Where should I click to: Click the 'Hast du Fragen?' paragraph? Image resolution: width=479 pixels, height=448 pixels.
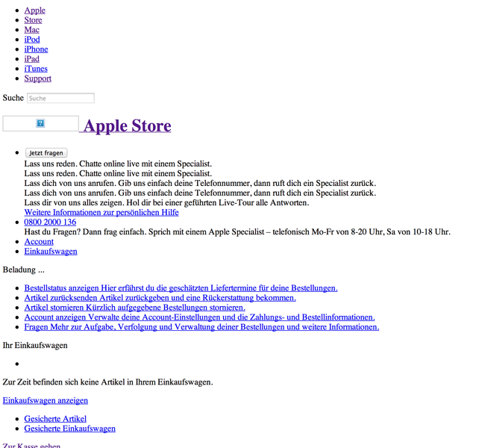tap(237, 232)
